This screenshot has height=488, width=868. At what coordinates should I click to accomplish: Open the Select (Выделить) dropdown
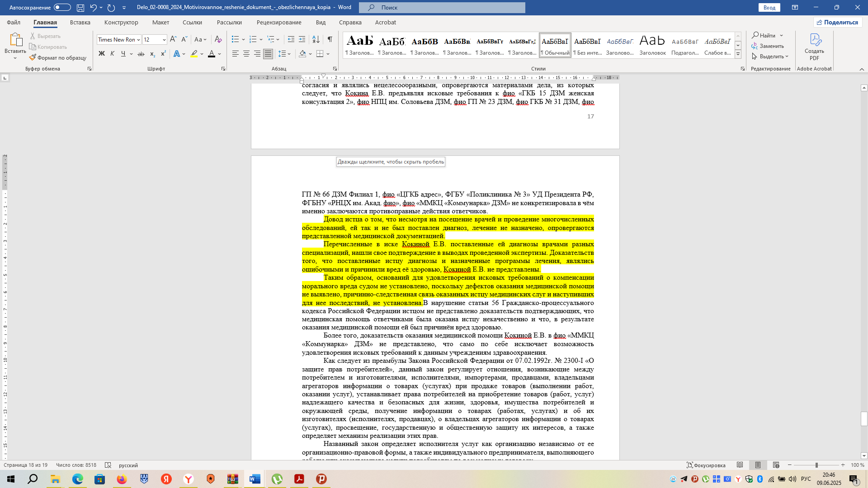(x=770, y=56)
